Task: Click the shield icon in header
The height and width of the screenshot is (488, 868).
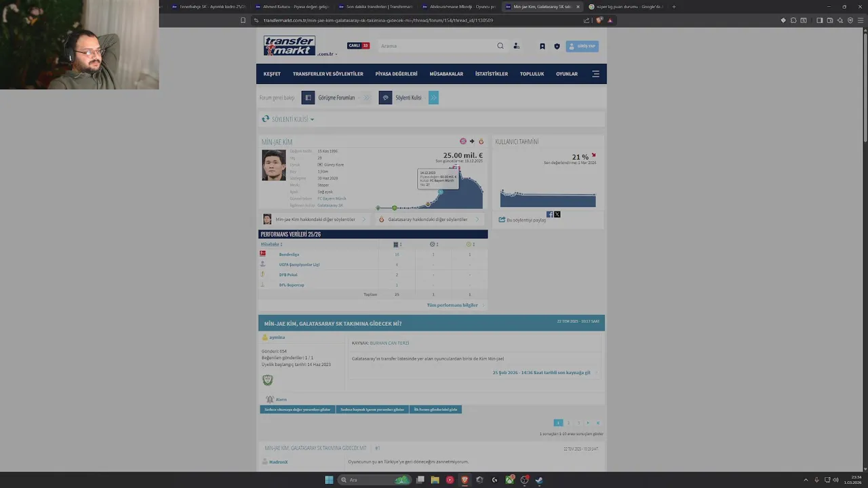Action: click(x=557, y=46)
